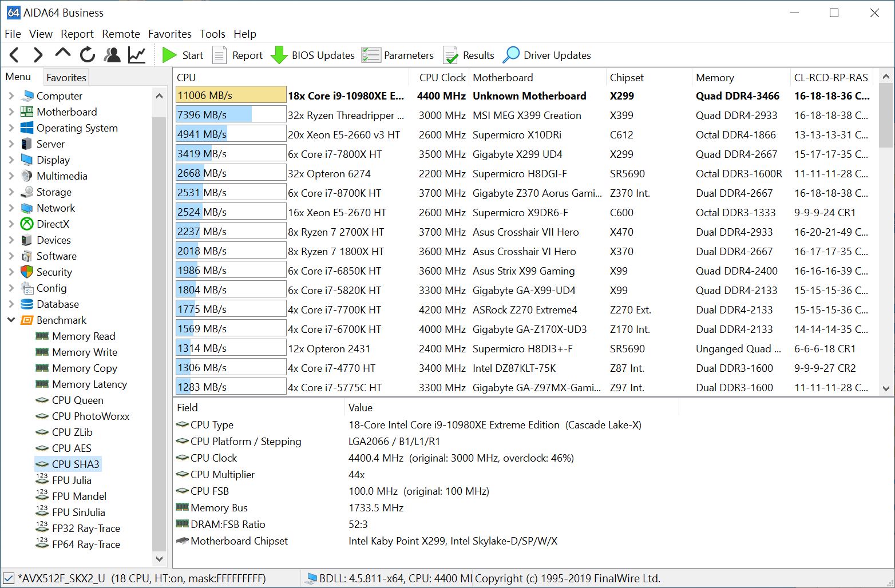Select the Storage drive icon
This screenshot has width=895, height=588.
[27, 192]
